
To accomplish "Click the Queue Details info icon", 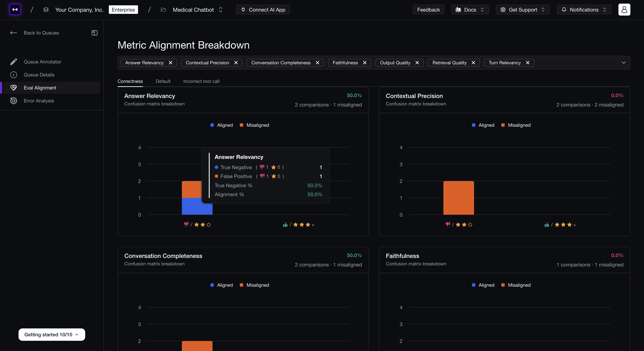I will pos(13,75).
